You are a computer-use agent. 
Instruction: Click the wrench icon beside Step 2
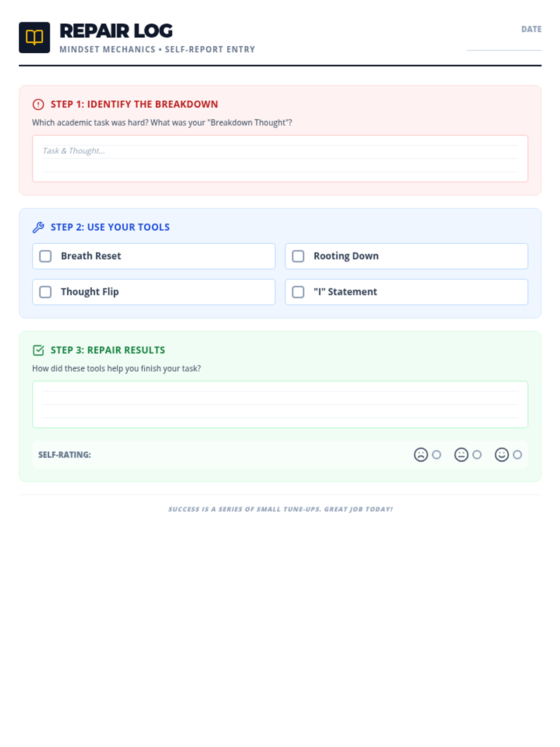pos(38,227)
